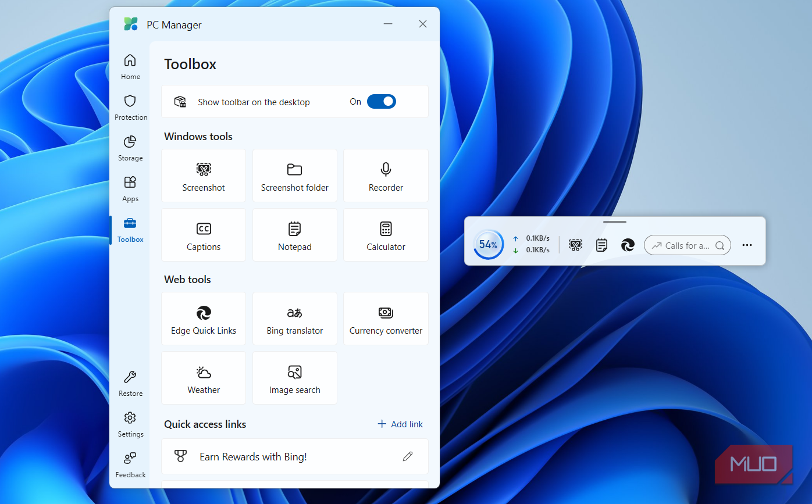This screenshot has width=812, height=504.
Task: Minimize the PC Manager window
Action: [x=388, y=24]
